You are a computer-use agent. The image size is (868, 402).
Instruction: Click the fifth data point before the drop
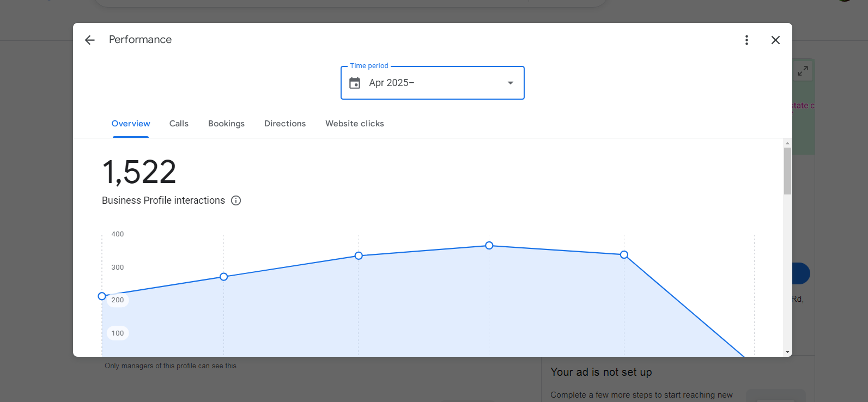point(624,255)
